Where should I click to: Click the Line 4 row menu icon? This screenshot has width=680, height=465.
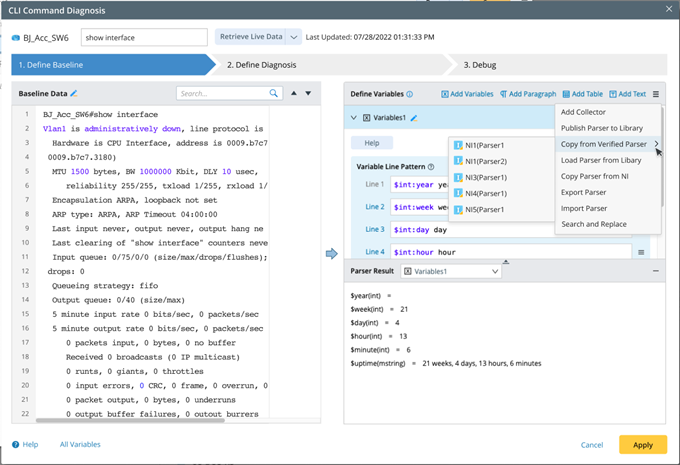click(x=641, y=252)
